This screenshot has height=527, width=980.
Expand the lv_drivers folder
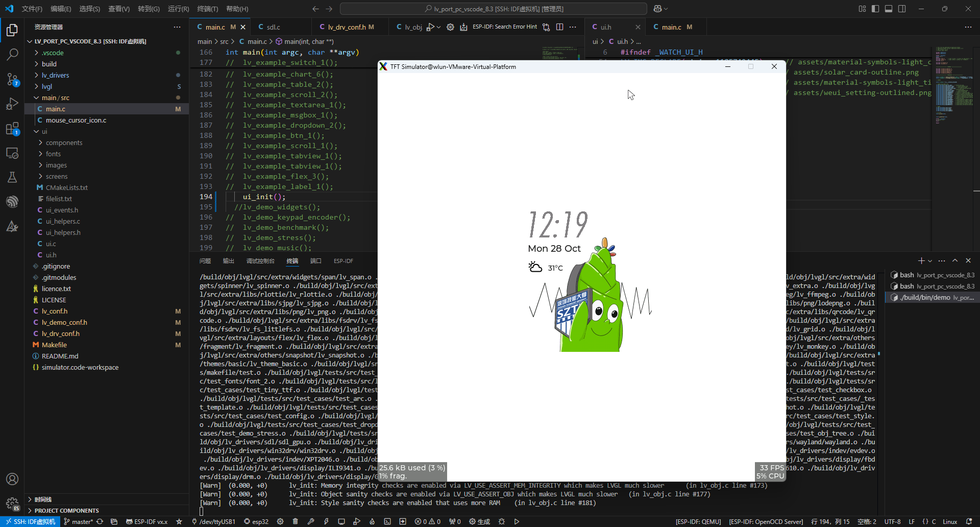coord(107,75)
